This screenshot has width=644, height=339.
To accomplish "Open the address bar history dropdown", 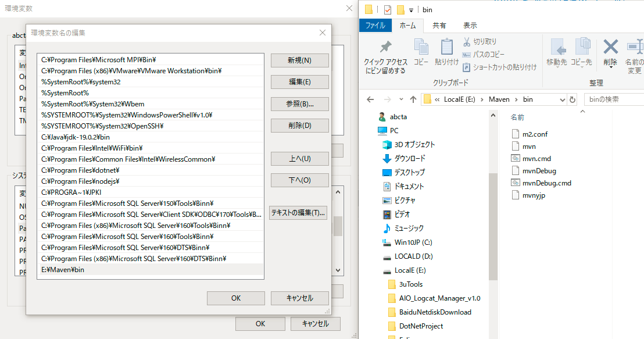I will 562,99.
